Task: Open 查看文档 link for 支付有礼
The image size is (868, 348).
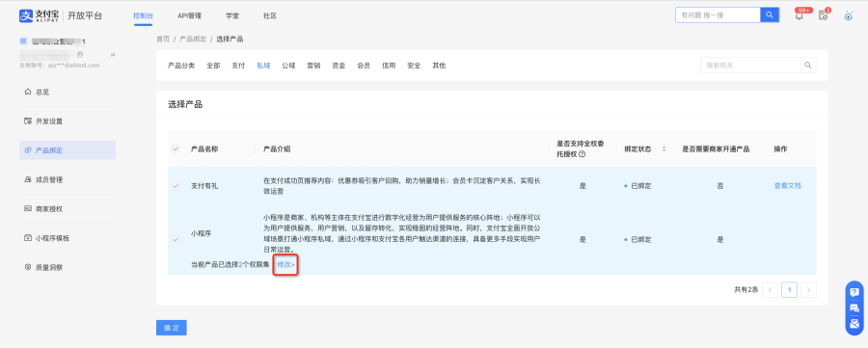Action: tap(787, 186)
